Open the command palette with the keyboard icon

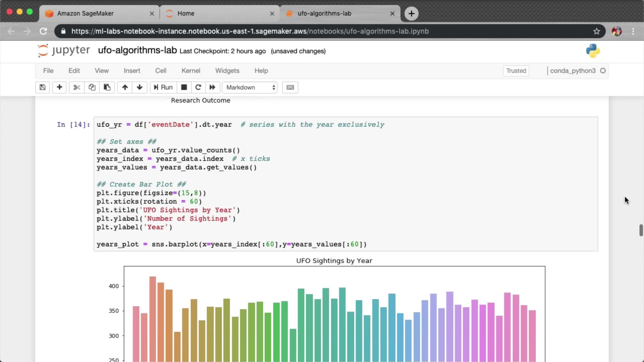click(x=290, y=87)
